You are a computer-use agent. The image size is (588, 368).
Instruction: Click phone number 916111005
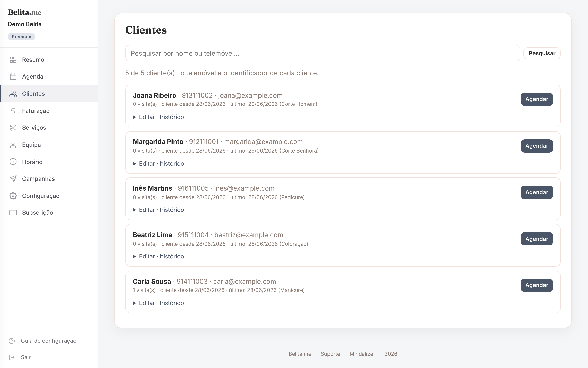193,188
